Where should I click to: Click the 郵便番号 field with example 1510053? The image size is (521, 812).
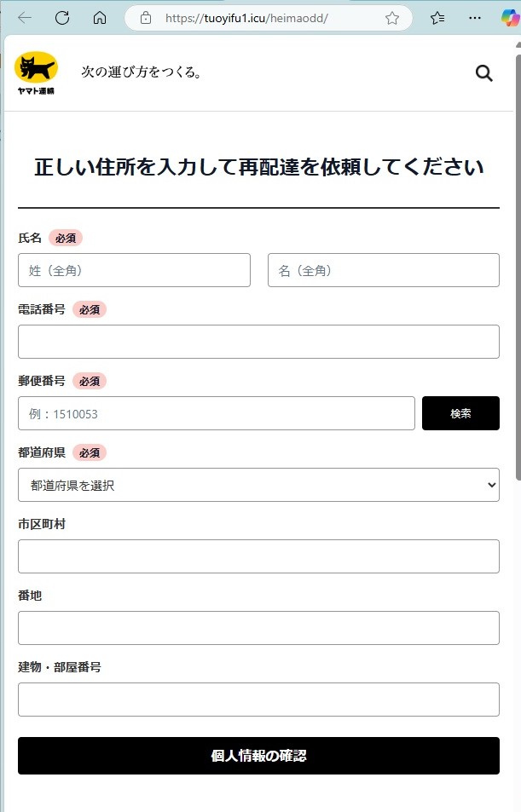(217, 413)
